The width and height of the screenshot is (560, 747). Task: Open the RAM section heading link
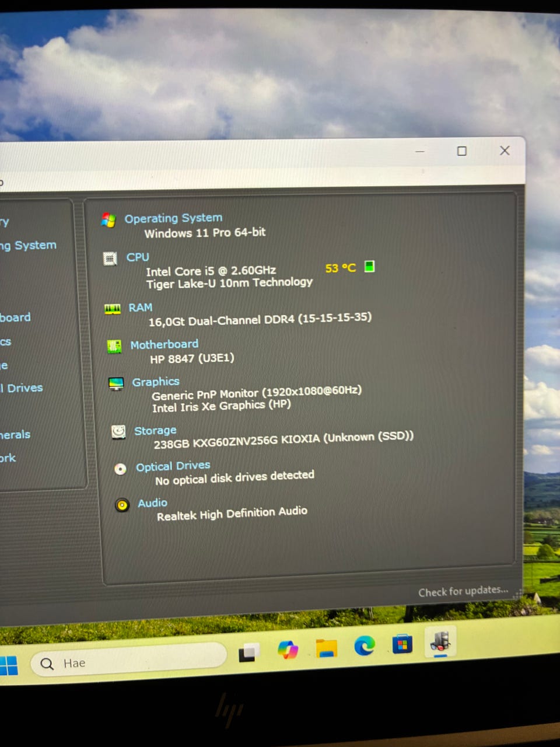click(x=141, y=308)
